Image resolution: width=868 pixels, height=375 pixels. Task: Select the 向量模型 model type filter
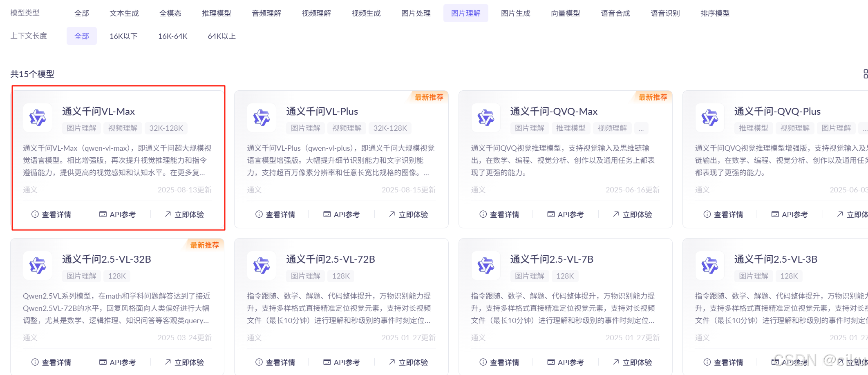tap(566, 13)
